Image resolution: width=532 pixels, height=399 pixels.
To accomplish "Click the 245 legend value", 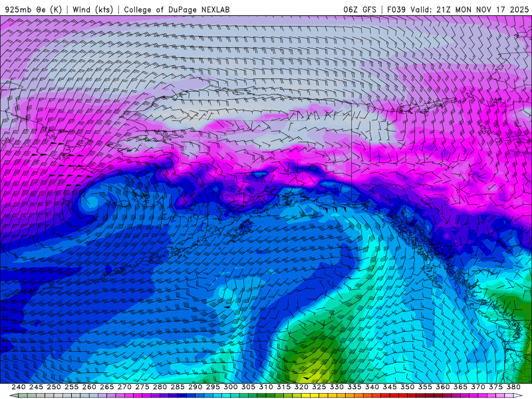I will (36, 387).
